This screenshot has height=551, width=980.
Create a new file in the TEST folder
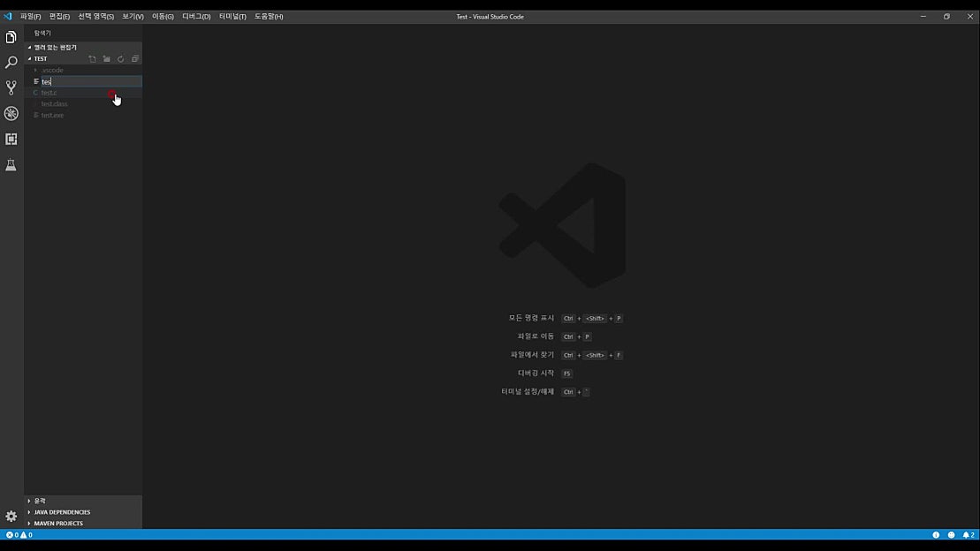pyautogui.click(x=92, y=58)
